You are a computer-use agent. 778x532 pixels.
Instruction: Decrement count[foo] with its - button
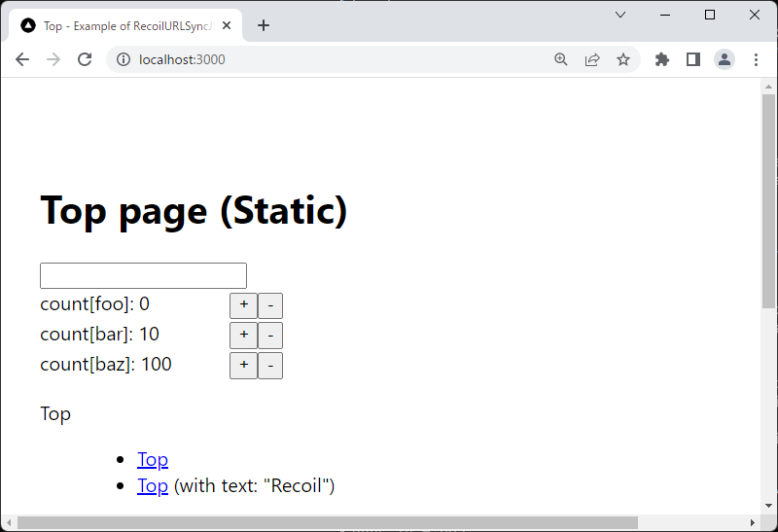(270, 305)
